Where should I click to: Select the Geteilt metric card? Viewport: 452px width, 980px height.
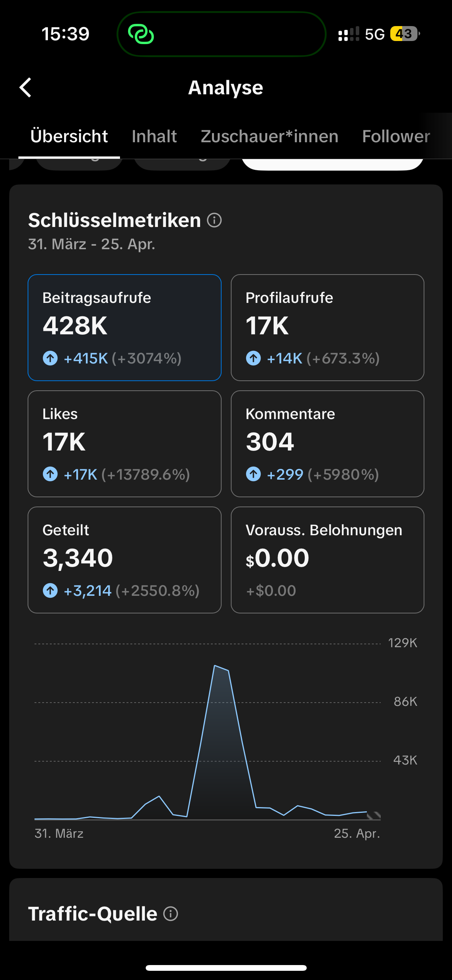click(x=125, y=560)
